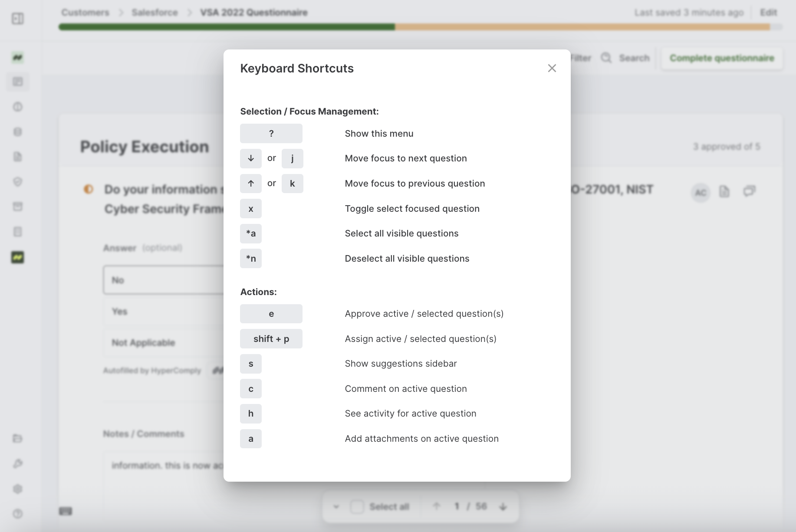The height and width of the screenshot is (532, 796).
Task: Click 'Add attachments on active question' text
Action: (x=421, y=439)
